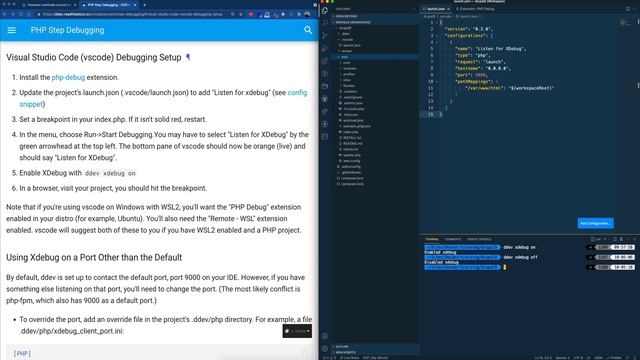Screen dimensions: 640x360
Task: Open docs version flyout at page bottom
Action: (x=297, y=331)
